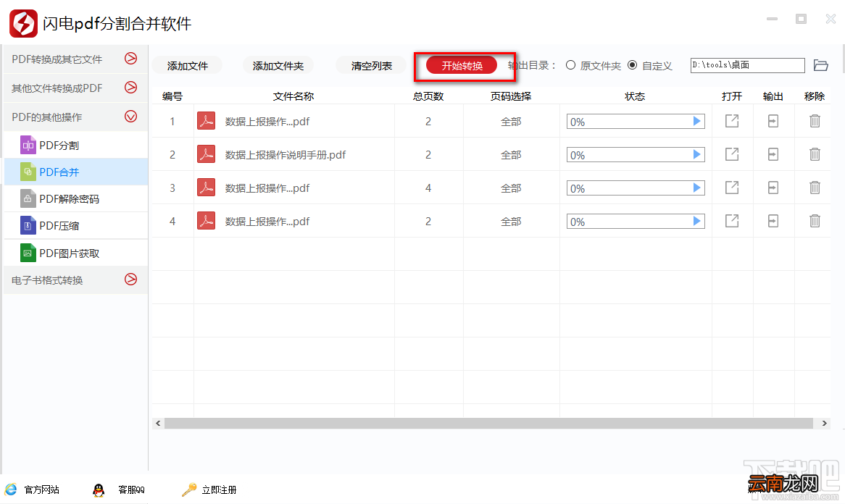Remove row 4 with its trash icon
The height and width of the screenshot is (504, 845).
tap(815, 222)
